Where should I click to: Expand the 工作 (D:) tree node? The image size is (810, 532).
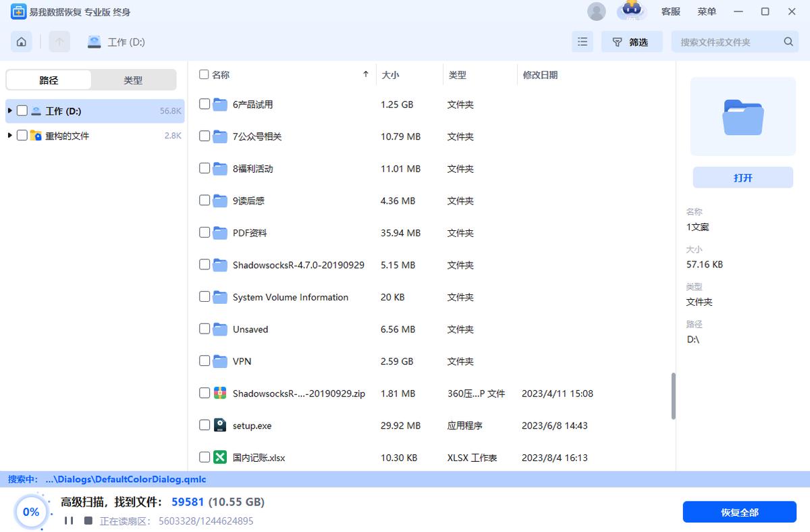(10, 109)
